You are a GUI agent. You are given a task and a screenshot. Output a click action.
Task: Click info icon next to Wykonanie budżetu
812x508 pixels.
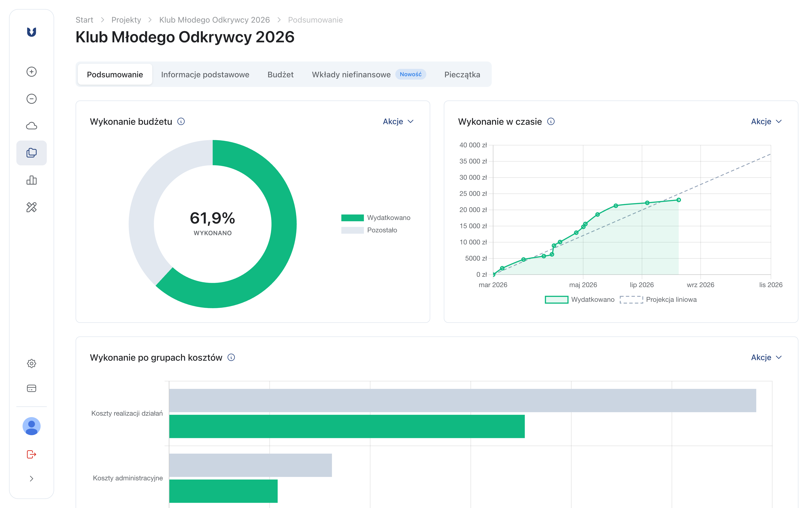coord(181,121)
